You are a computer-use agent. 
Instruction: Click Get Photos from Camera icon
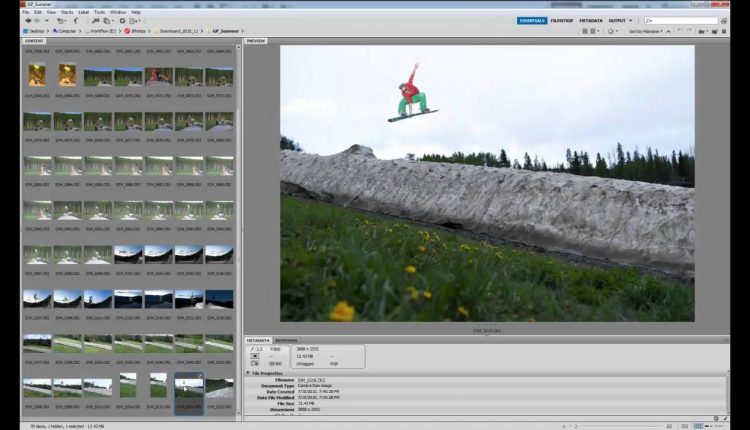pos(96,21)
